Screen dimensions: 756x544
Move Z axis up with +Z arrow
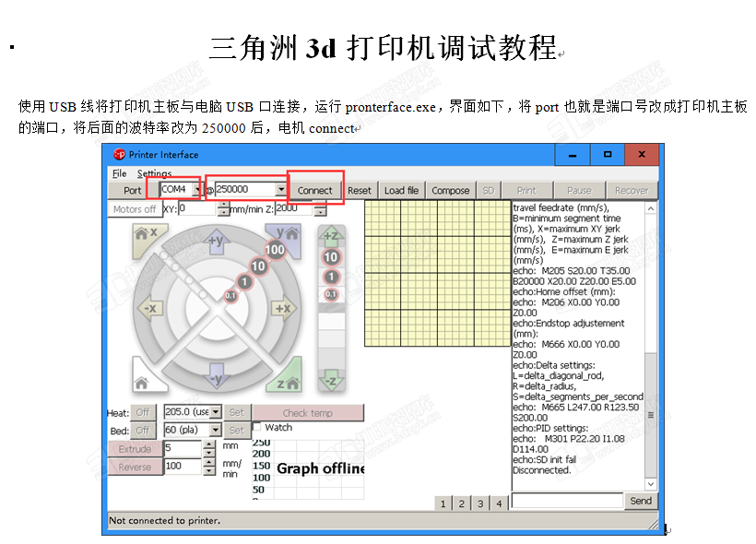tap(331, 237)
